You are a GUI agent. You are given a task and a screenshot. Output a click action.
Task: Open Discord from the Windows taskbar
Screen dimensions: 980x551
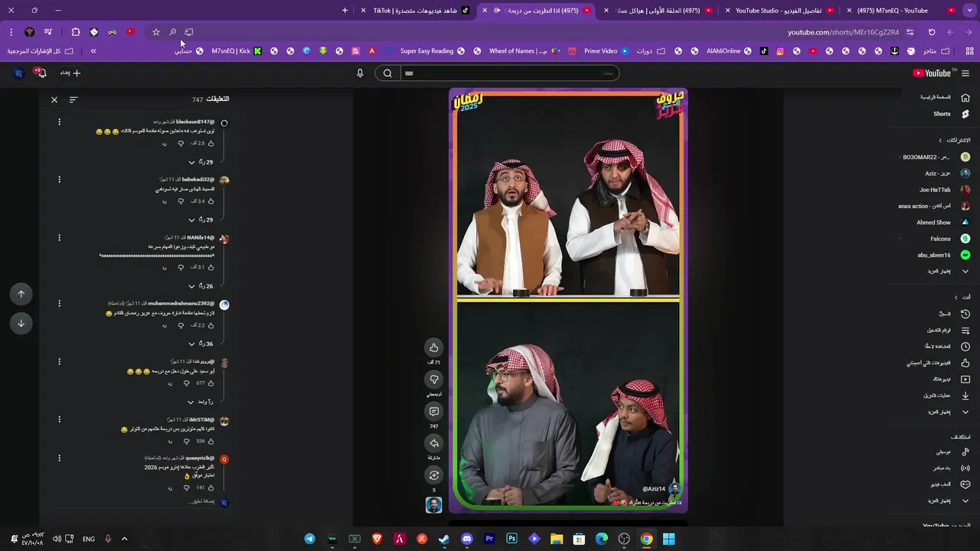pyautogui.click(x=467, y=539)
